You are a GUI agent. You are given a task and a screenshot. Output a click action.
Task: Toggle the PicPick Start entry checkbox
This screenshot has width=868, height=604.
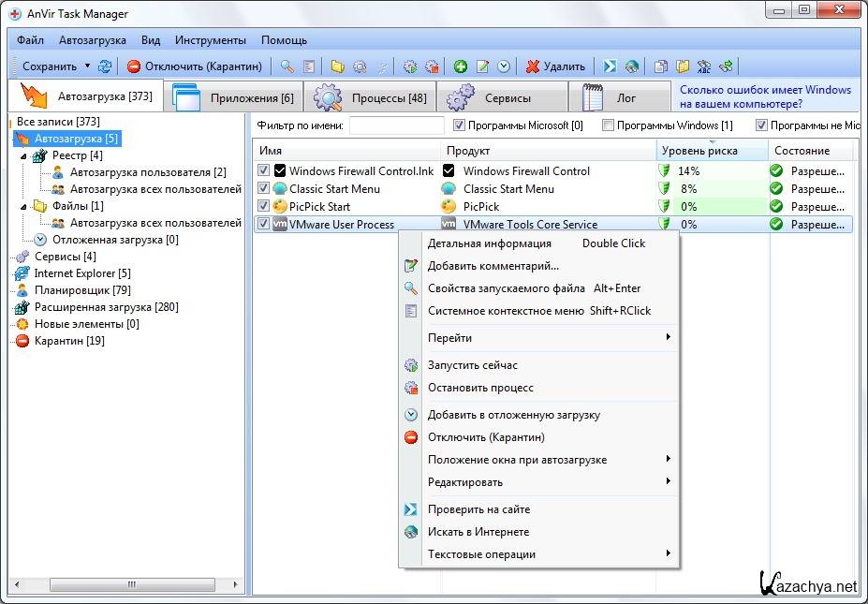coord(264,207)
